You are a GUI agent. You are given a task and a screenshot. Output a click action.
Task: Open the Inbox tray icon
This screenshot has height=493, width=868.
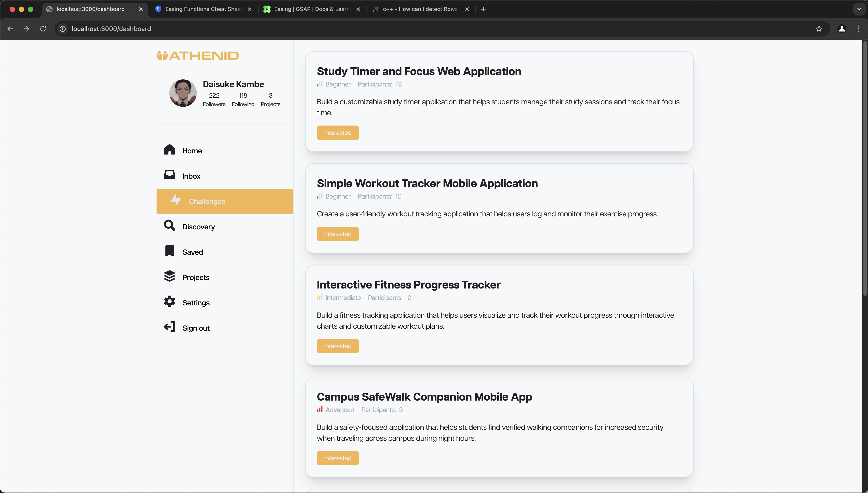(170, 175)
